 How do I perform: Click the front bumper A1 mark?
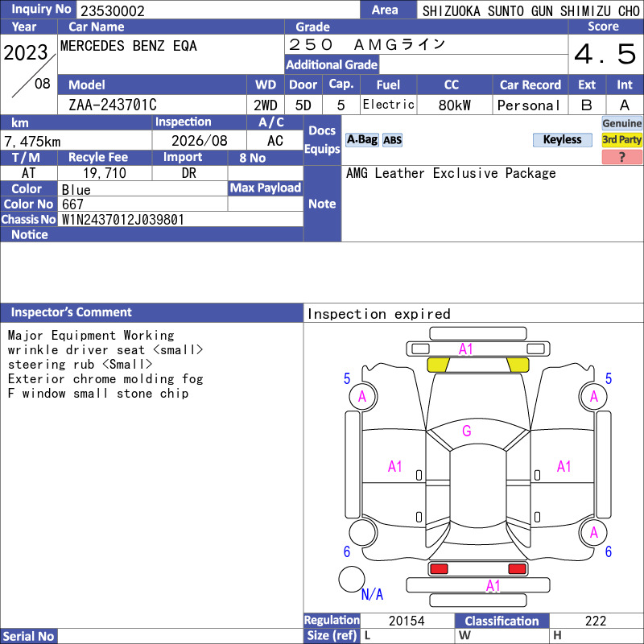point(466,349)
